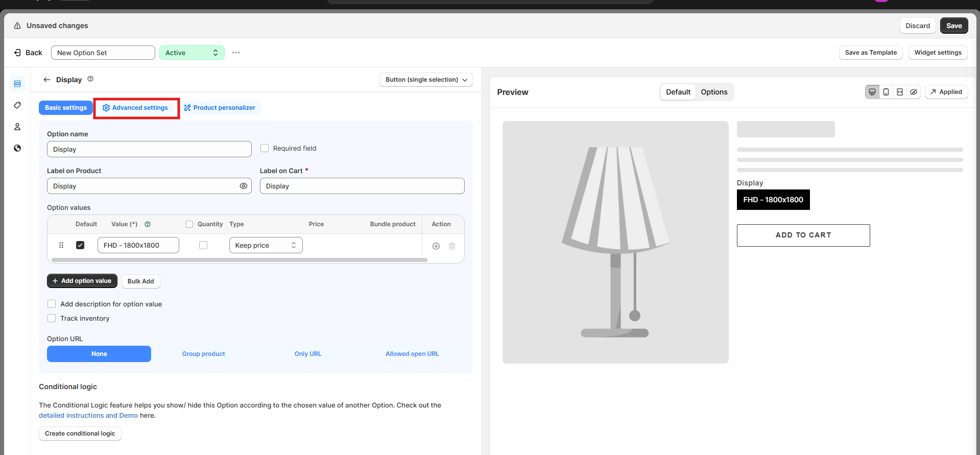Open the Active status dropdown
This screenshot has width=980, height=455.
192,53
